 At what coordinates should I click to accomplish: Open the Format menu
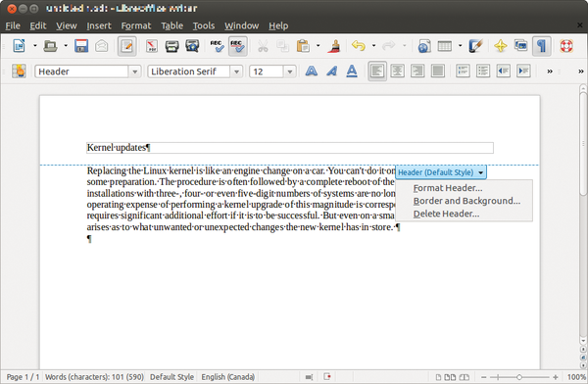(x=136, y=25)
